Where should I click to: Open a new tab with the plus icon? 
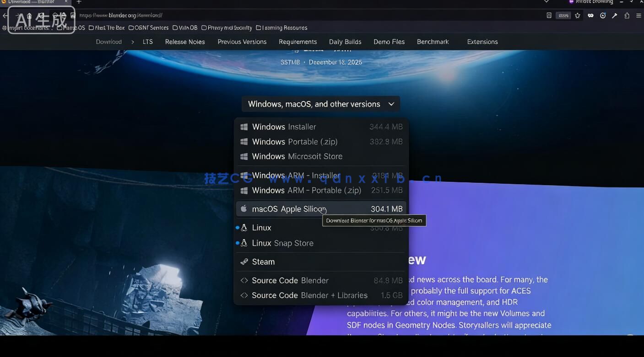pyautogui.click(x=79, y=2)
